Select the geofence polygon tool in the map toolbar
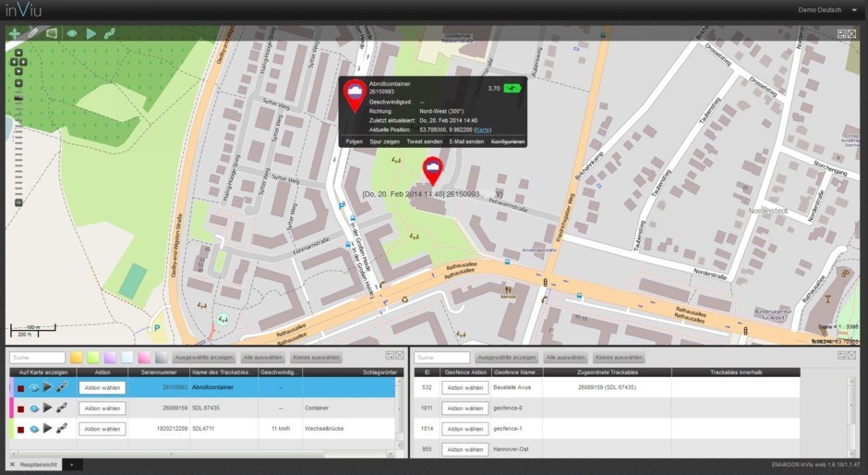The height and width of the screenshot is (475, 868). coord(52,34)
